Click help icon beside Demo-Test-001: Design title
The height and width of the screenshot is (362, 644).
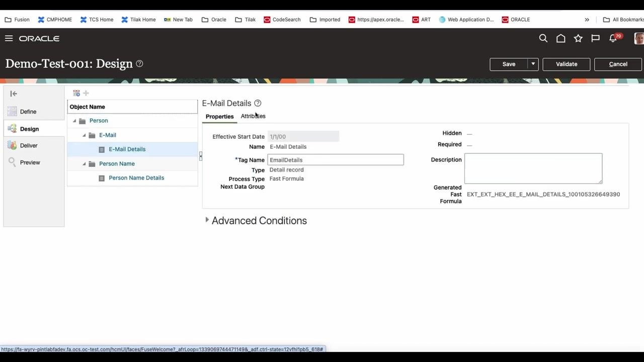[139, 63]
